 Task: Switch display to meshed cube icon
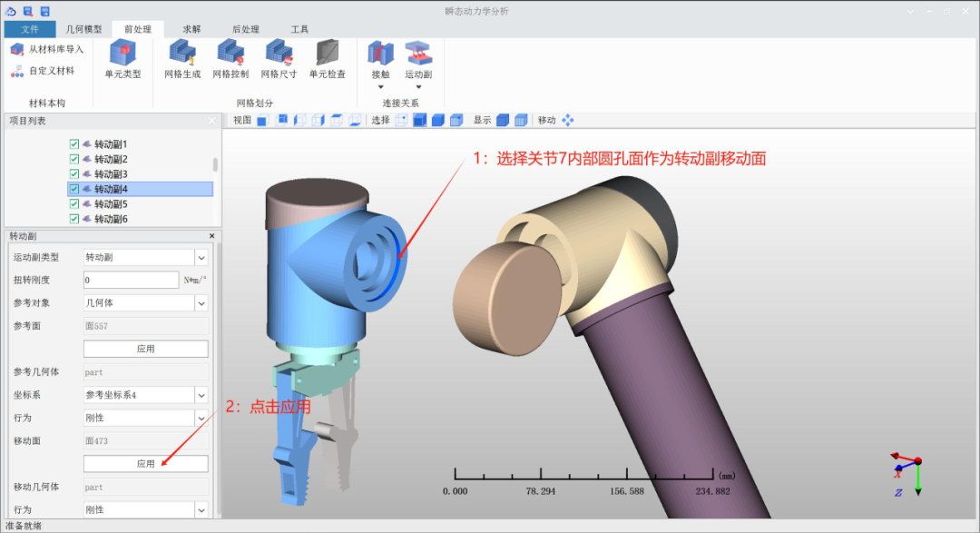[521, 120]
